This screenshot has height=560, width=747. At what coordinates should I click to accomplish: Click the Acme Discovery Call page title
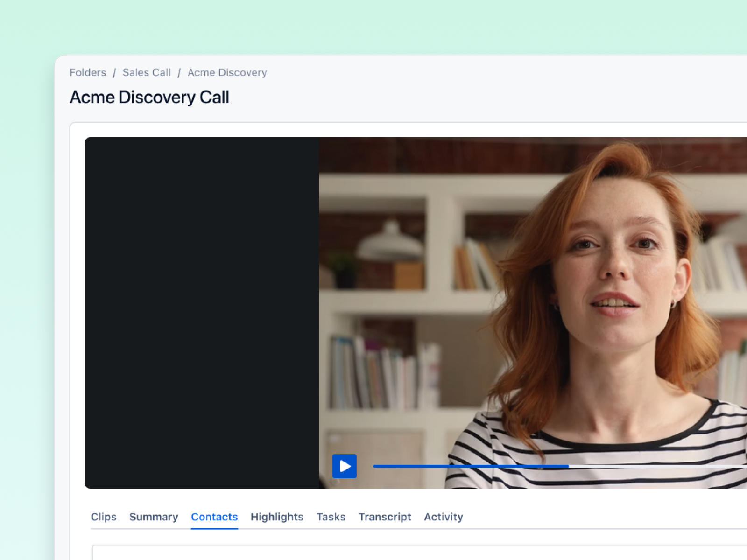pyautogui.click(x=149, y=97)
